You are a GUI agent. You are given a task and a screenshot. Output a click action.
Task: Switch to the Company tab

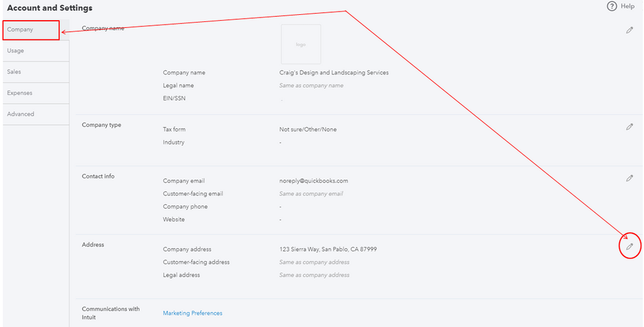coord(31,30)
